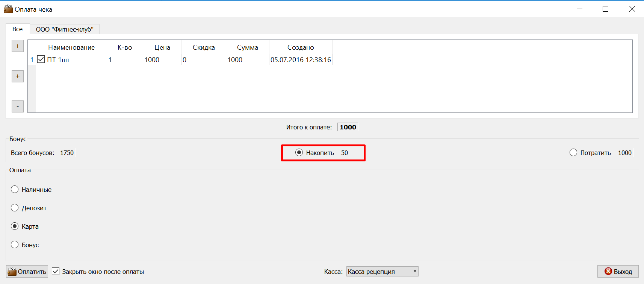Click the date cell 05.07.2016 12:38:16

[x=301, y=59]
